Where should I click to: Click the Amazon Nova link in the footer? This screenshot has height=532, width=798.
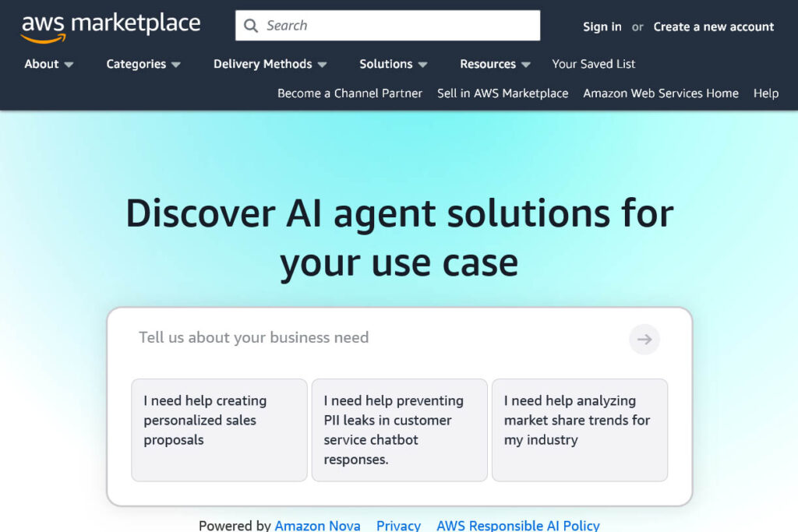pos(317,525)
